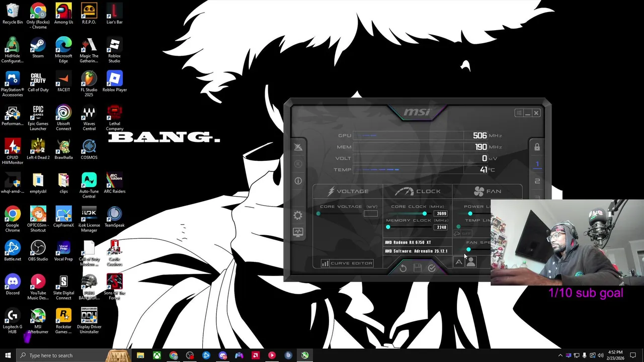The width and height of the screenshot is (644, 362).
Task: Reset Afterburner settings to default
Action: [x=403, y=268]
